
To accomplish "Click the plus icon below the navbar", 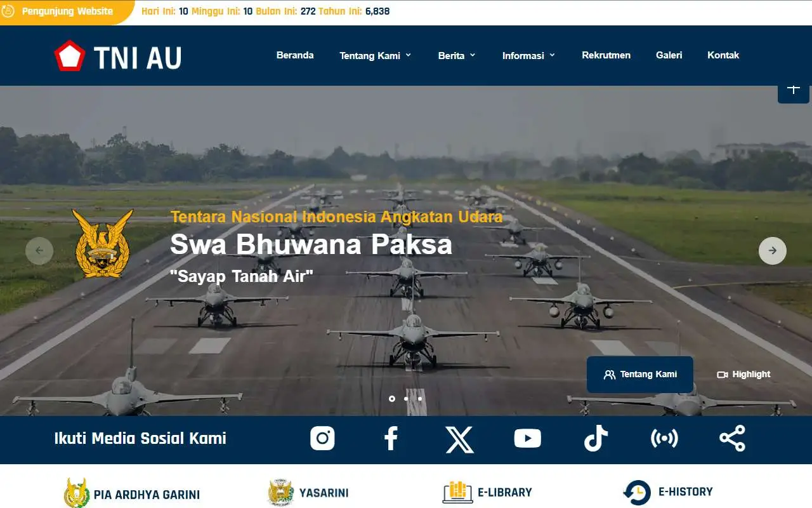I will (794, 89).
